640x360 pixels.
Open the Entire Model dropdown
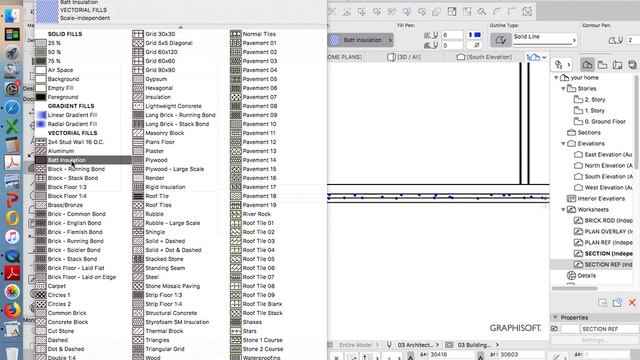(x=358, y=345)
